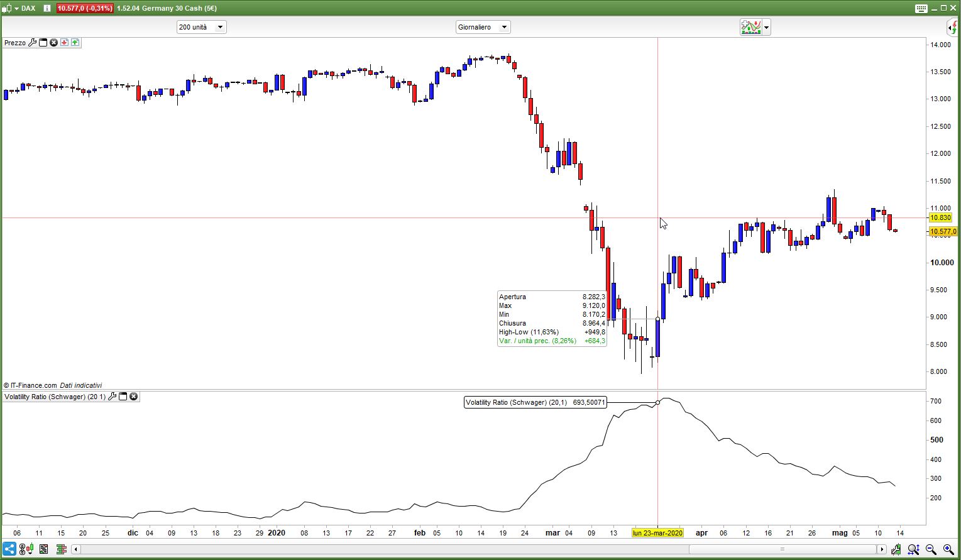
Task: Open the chart template icon in bottom toolbar
Action: (43, 549)
